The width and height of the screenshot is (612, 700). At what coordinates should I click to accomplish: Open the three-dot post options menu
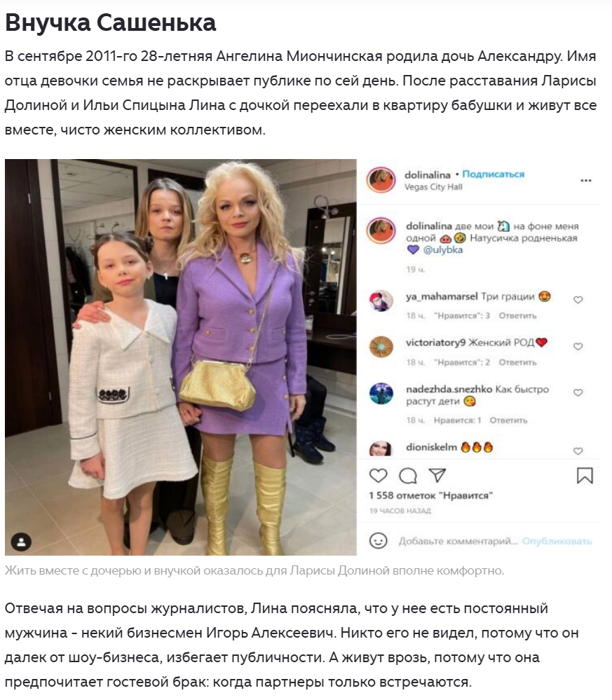(x=585, y=180)
